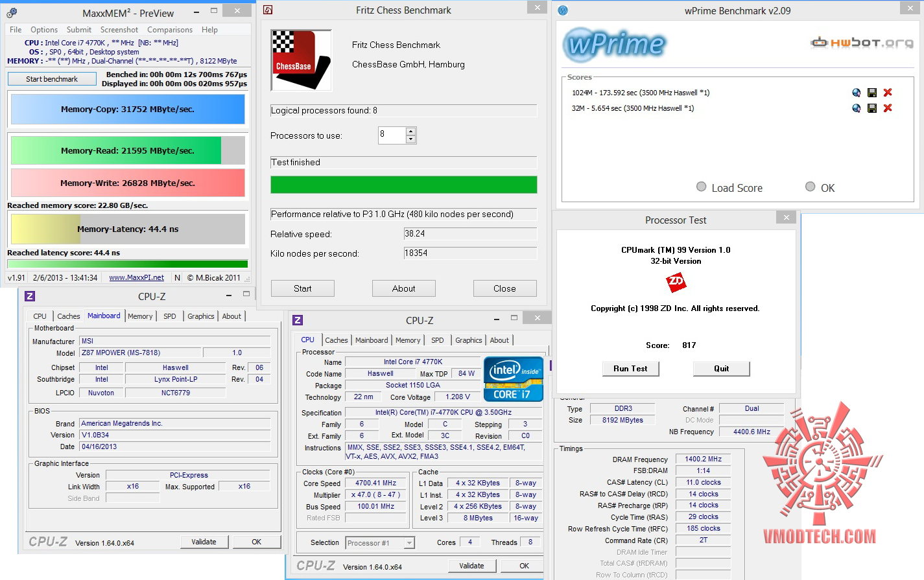The height and width of the screenshot is (580, 924).
Task: Open the Screenshot menu in MaxxMEM
Action: 119,30
